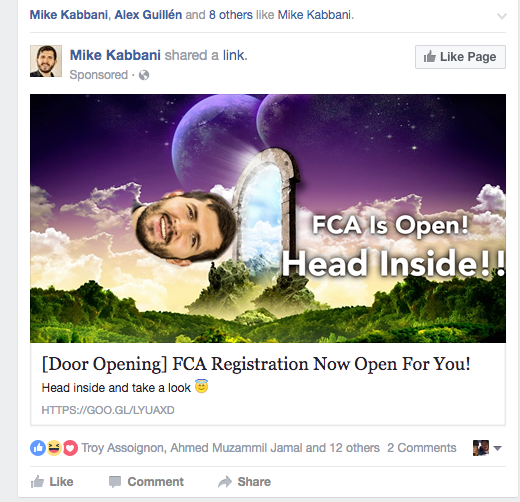Click the red Love reaction icon
This screenshot has width=520, height=502.
[70, 448]
